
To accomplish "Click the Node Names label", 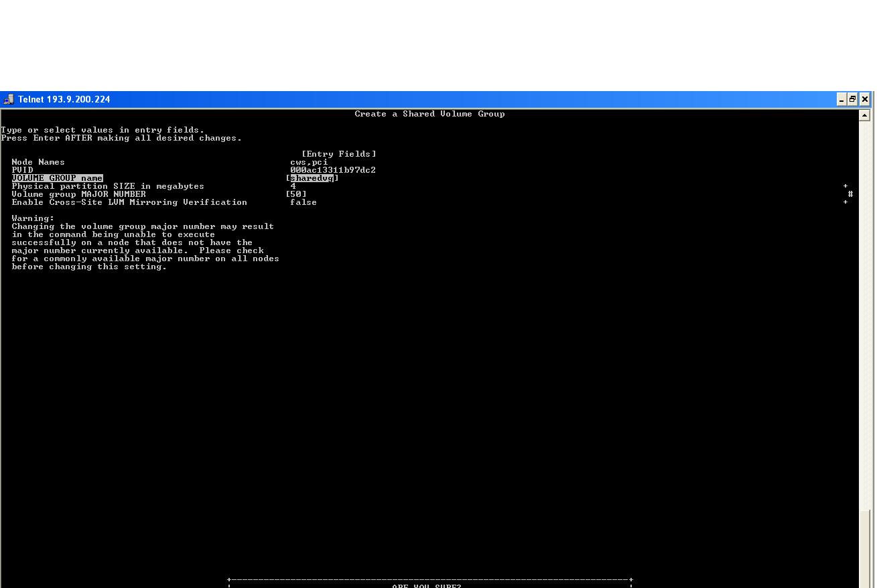I will (38, 162).
